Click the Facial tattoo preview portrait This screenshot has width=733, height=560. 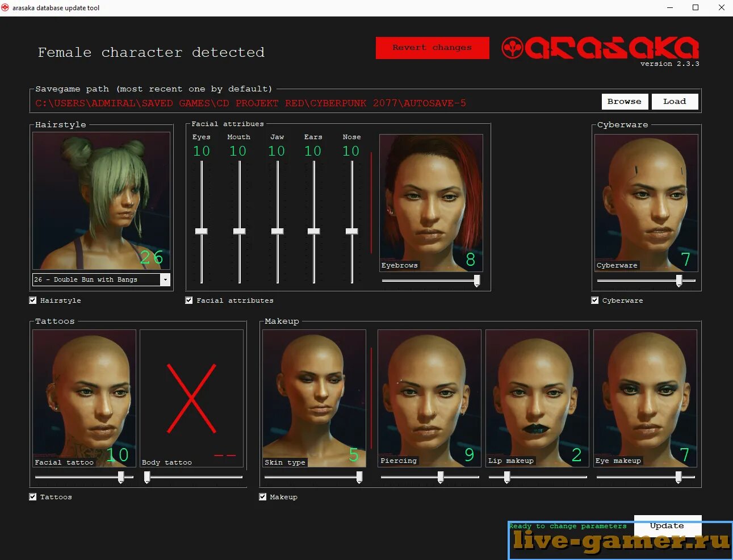[84, 398]
